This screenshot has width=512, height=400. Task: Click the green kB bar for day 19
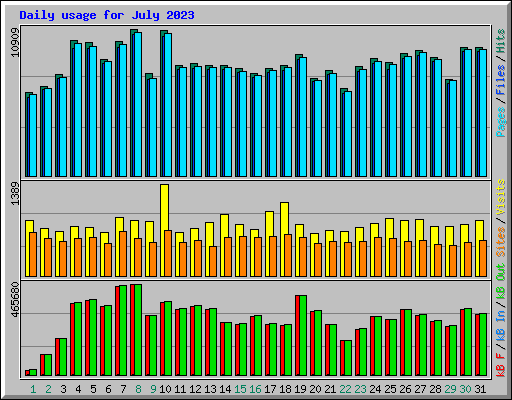pyautogui.click(x=303, y=335)
